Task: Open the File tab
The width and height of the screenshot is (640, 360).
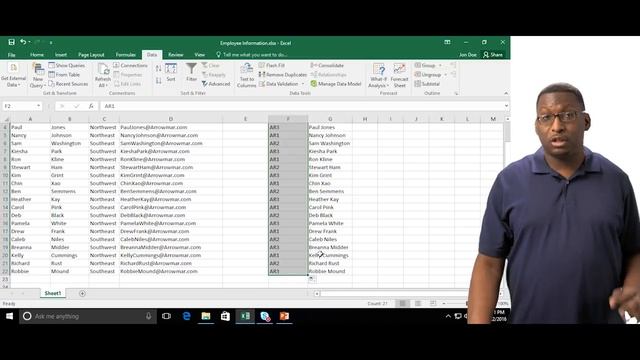Action: tap(11, 55)
